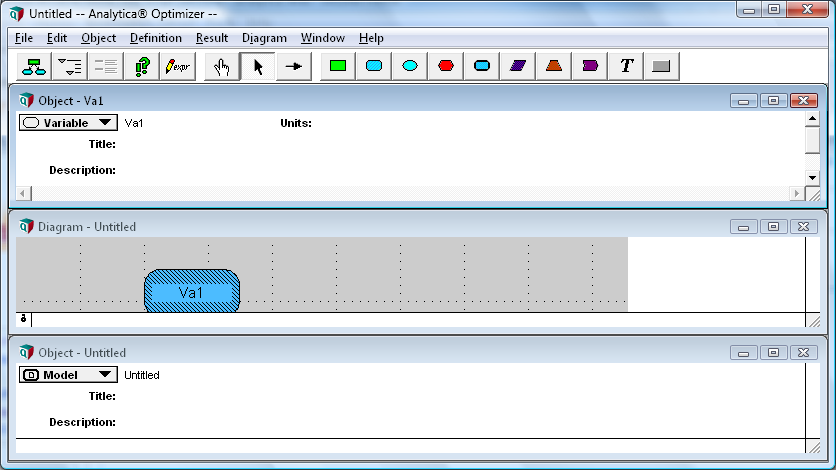
Task: Activate the edit arrow pointer tool
Action: point(258,67)
